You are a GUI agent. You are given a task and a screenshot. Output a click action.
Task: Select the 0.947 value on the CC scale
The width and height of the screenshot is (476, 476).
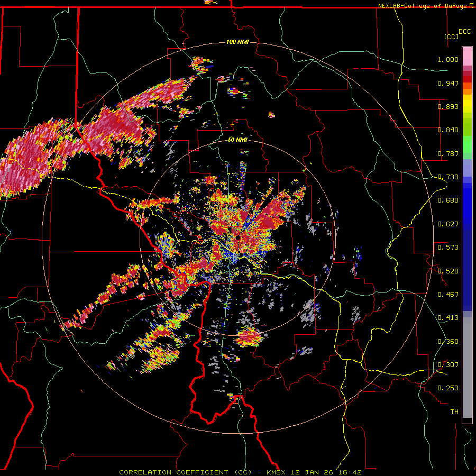pyautogui.click(x=448, y=83)
